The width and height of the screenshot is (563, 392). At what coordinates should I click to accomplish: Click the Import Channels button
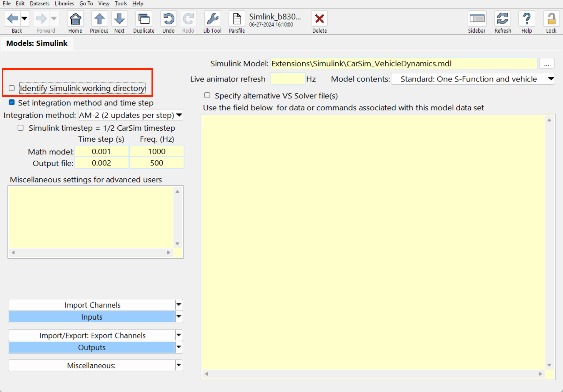point(92,305)
